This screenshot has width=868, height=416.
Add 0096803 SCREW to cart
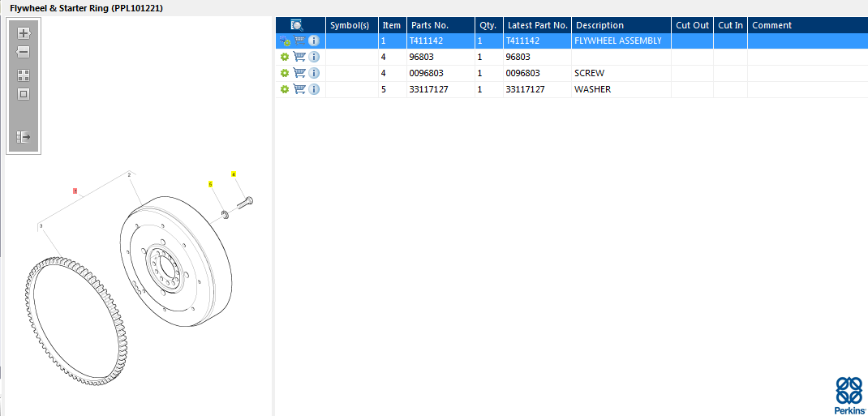click(299, 72)
